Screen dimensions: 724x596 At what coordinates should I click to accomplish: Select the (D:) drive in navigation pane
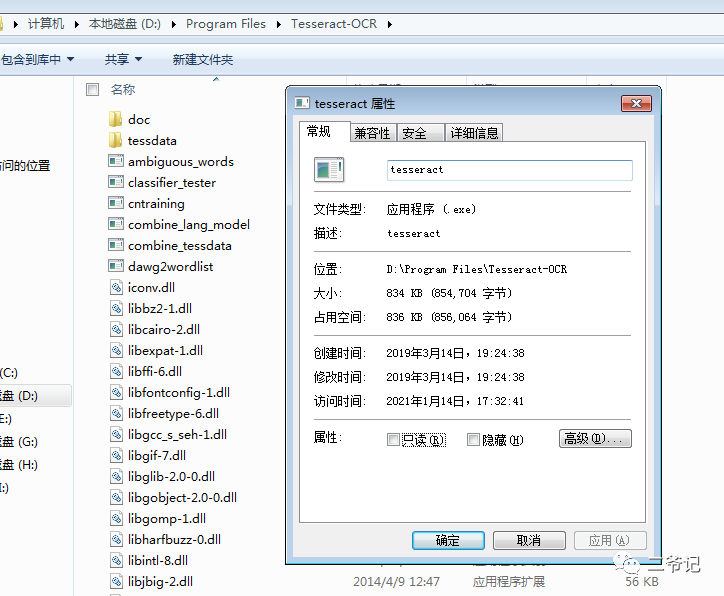point(36,396)
